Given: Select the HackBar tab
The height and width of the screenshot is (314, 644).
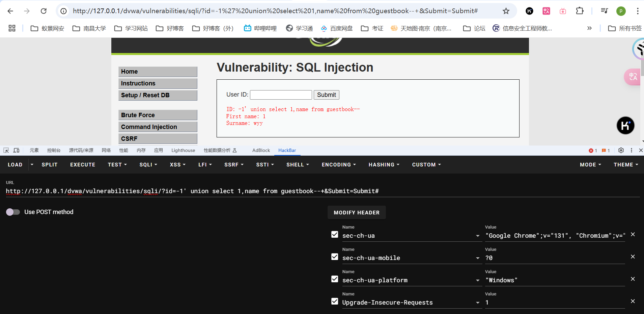Looking at the screenshot, I should [x=287, y=150].
